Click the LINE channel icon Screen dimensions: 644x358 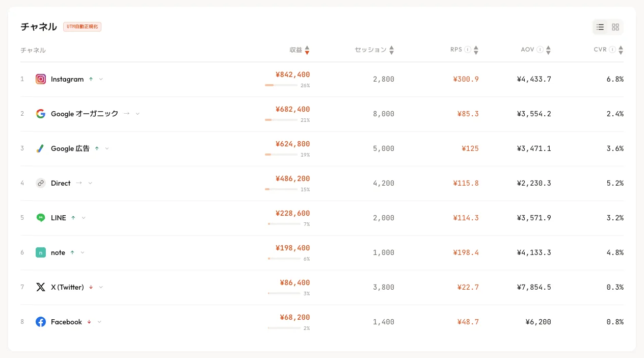(41, 218)
